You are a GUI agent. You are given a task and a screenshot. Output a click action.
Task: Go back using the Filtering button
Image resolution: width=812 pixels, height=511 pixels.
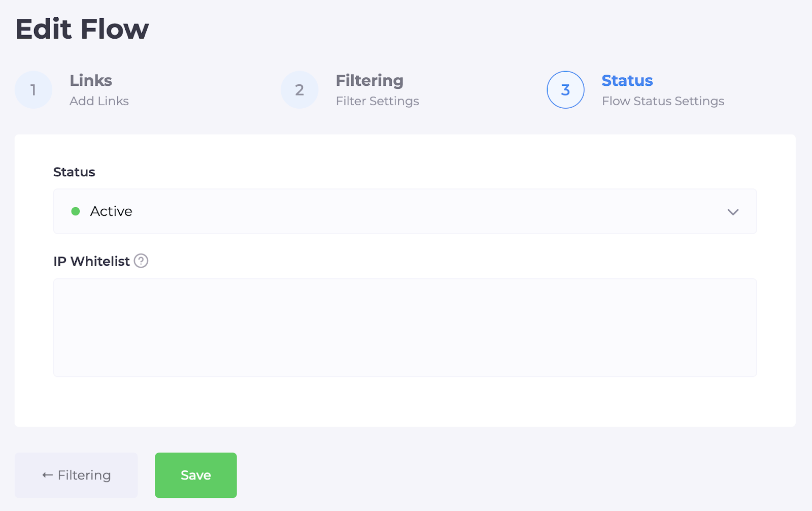click(76, 475)
